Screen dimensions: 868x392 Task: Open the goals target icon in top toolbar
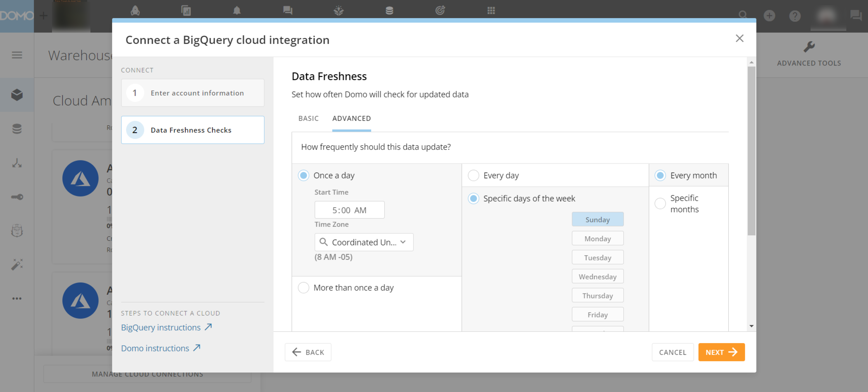[440, 10]
